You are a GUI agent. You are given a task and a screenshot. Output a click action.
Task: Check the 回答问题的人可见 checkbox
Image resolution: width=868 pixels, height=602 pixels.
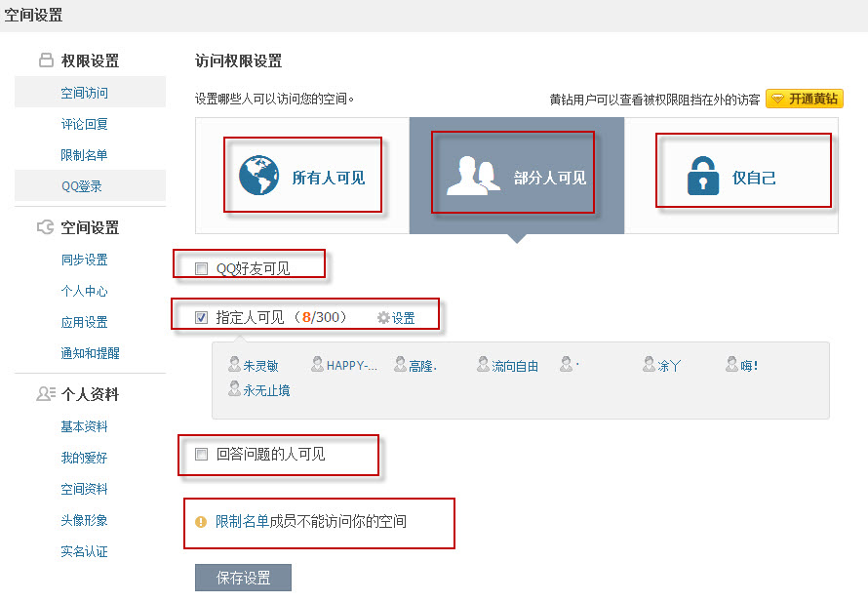click(x=202, y=455)
